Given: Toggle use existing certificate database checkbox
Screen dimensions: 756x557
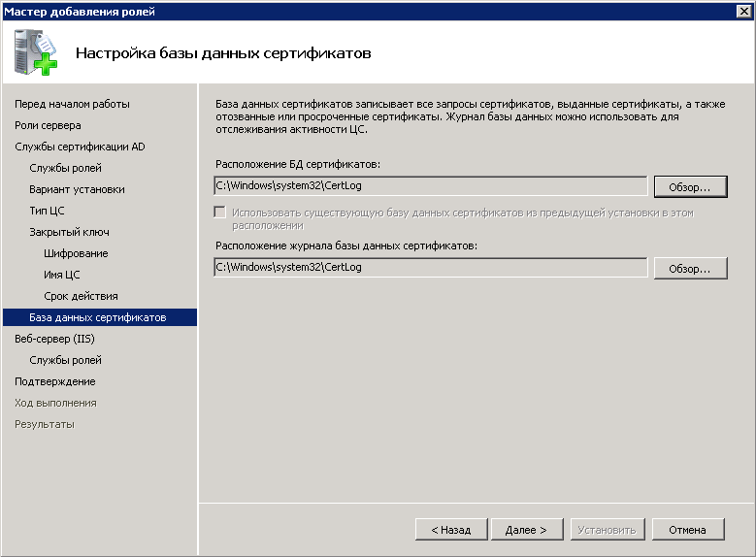Looking at the screenshot, I should point(220,213).
